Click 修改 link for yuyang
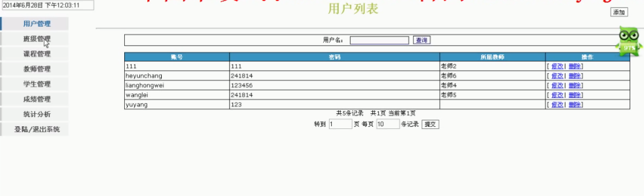Screen dimensions: 644x196 pyautogui.click(x=557, y=105)
